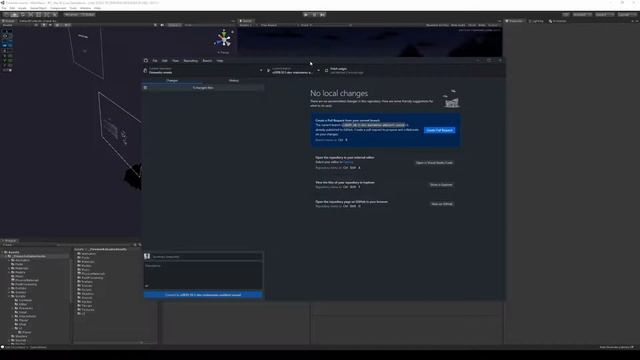Click the Unity Pause button
The width and height of the screenshot is (640, 360).
click(314, 15)
